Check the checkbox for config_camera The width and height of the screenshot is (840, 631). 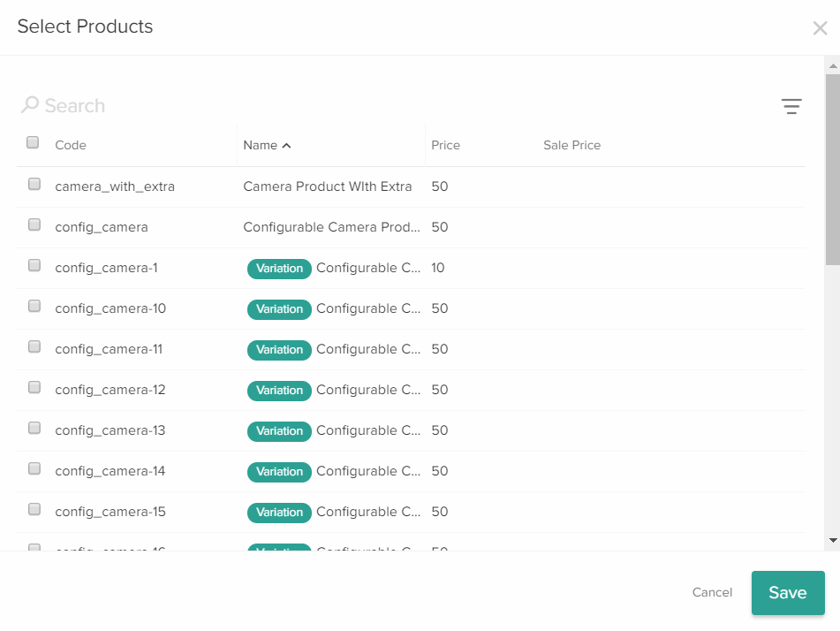pyautogui.click(x=34, y=224)
